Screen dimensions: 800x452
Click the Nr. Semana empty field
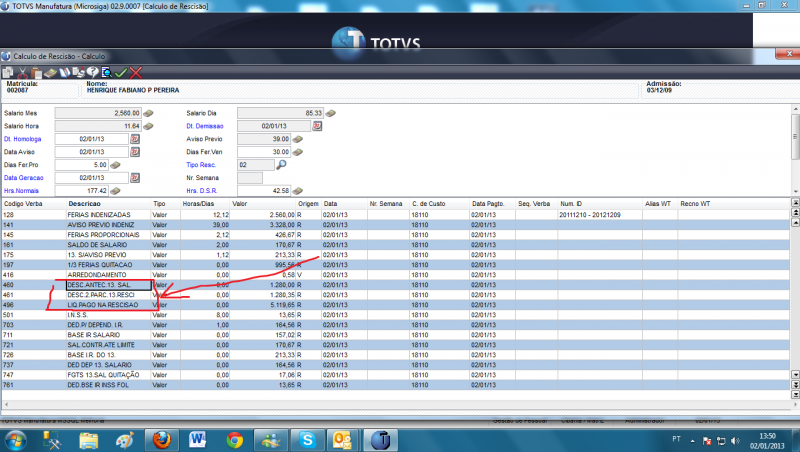(x=250, y=178)
